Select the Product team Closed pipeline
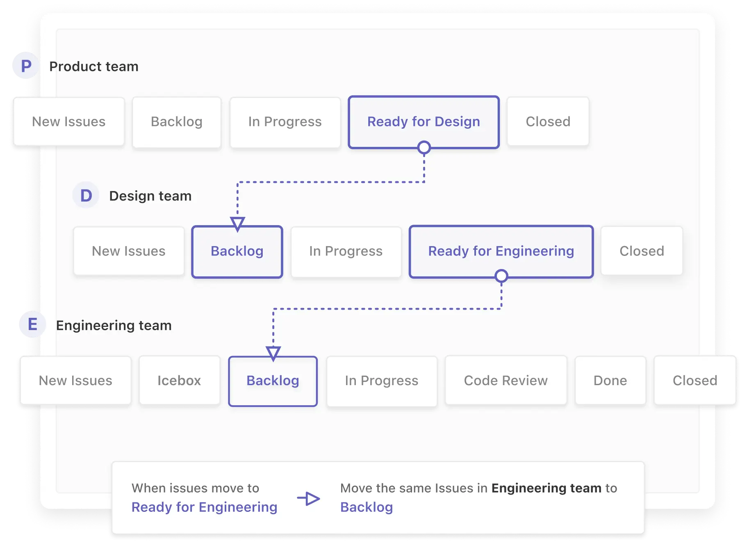 pyautogui.click(x=548, y=121)
